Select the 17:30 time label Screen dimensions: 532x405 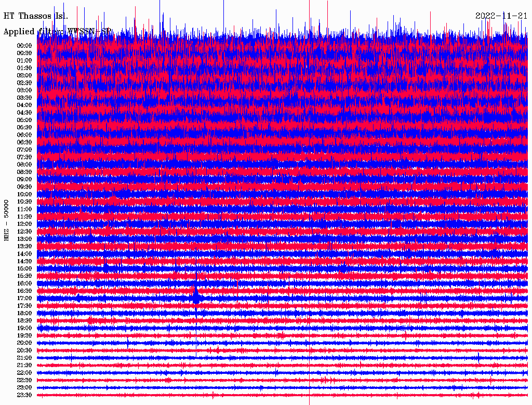(x=24, y=306)
